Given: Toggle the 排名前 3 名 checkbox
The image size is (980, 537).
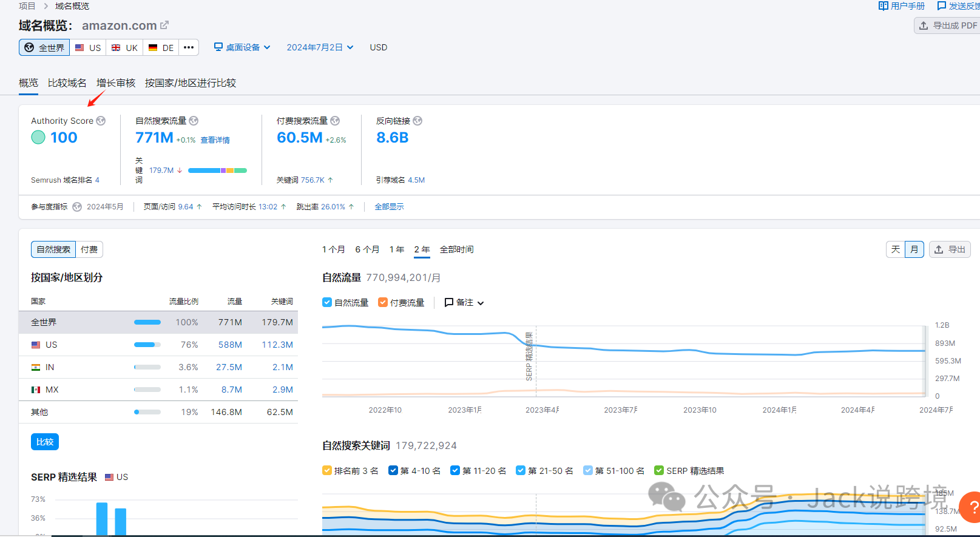Looking at the screenshot, I should [327, 470].
